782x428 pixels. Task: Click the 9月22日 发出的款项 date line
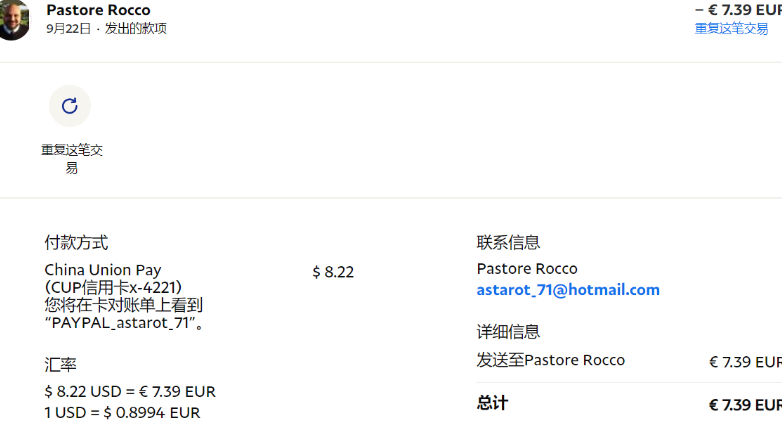(x=106, y=28)
